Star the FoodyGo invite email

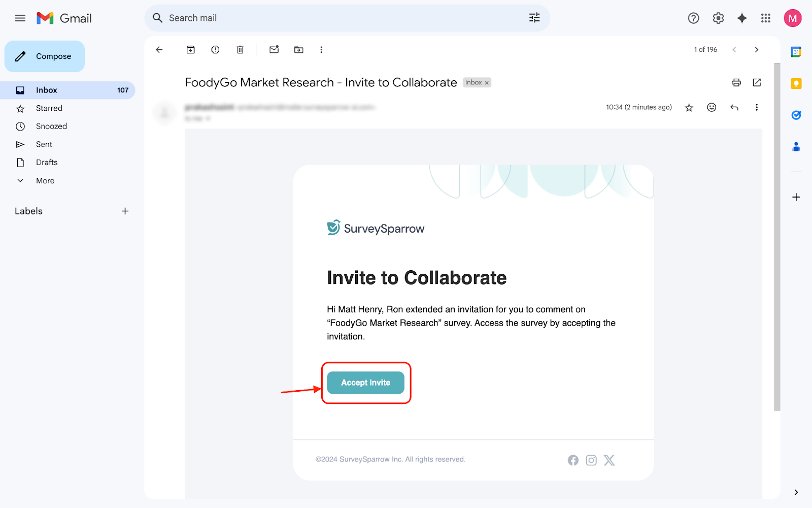click(689, 107)
